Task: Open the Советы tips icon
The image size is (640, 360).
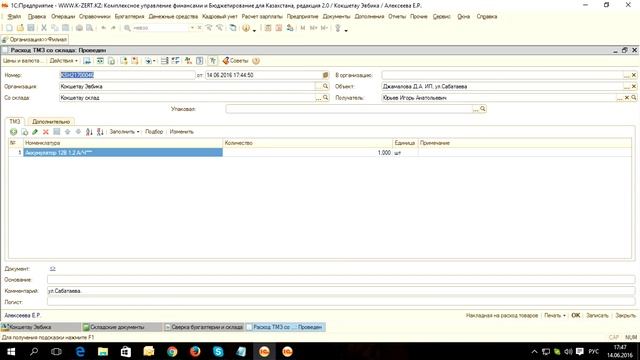Action: click(x=236, y=61)
